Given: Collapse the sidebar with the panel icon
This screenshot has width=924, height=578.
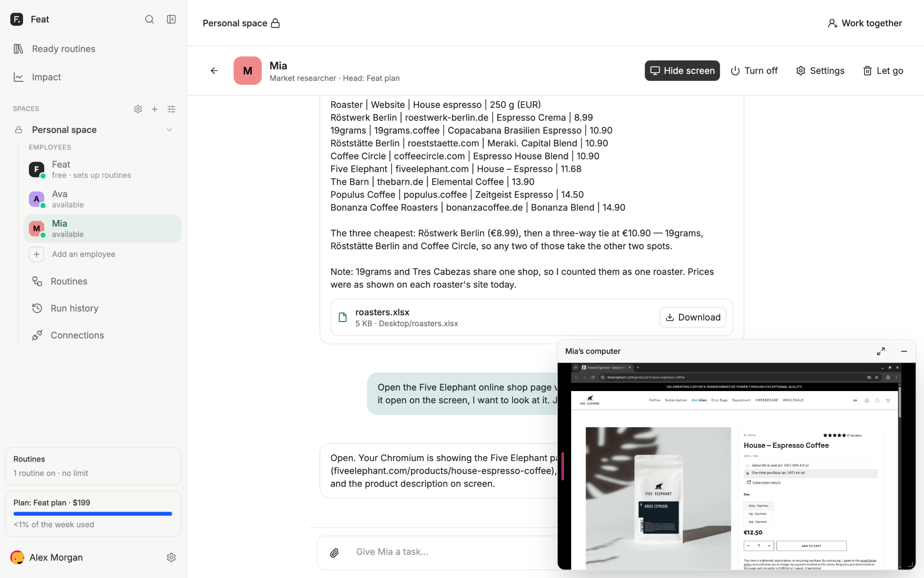Looking at the screenshot, I should tap(171, 19).
